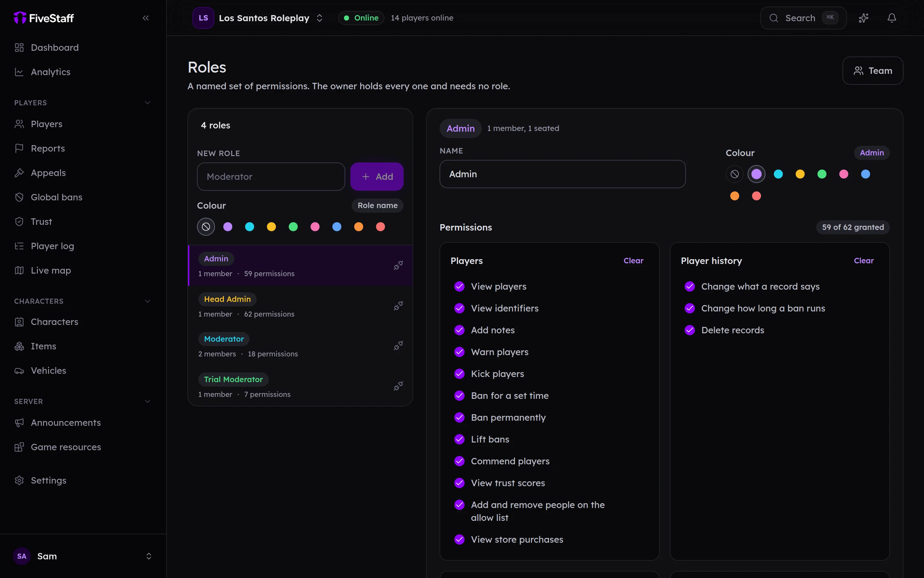The width and height of the screenshot is (924, 578).
Task: Click the Dashboard grid icon in sidebar
Action: coord(19,48)
